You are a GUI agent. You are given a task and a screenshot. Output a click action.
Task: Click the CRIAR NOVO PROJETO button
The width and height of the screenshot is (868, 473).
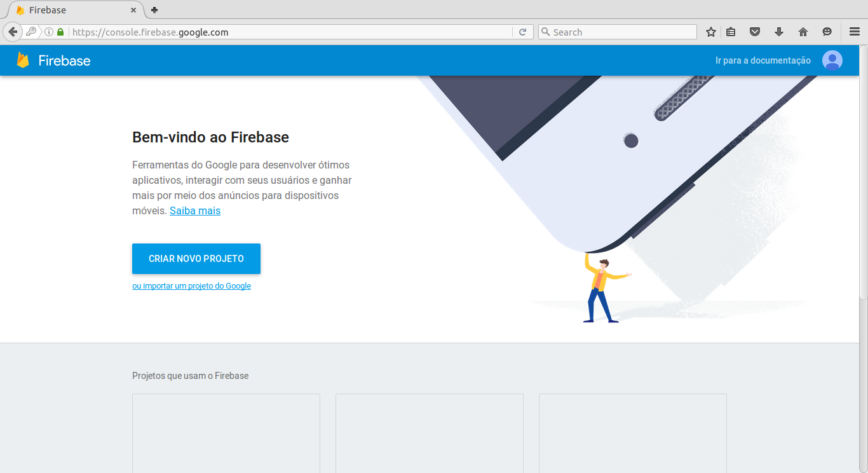[196, 259]
